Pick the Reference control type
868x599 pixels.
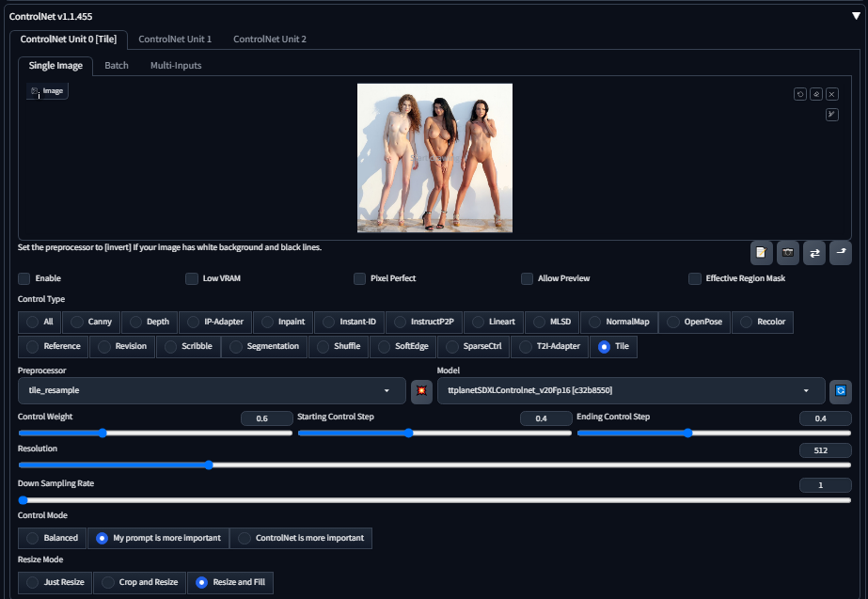[x=54, y=347]
